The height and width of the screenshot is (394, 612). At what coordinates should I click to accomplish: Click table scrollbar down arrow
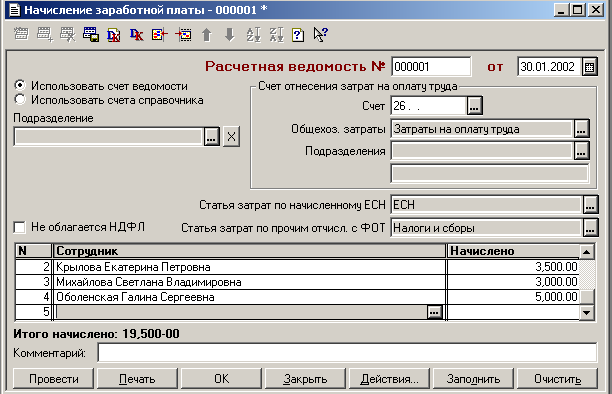coord(586,312)
